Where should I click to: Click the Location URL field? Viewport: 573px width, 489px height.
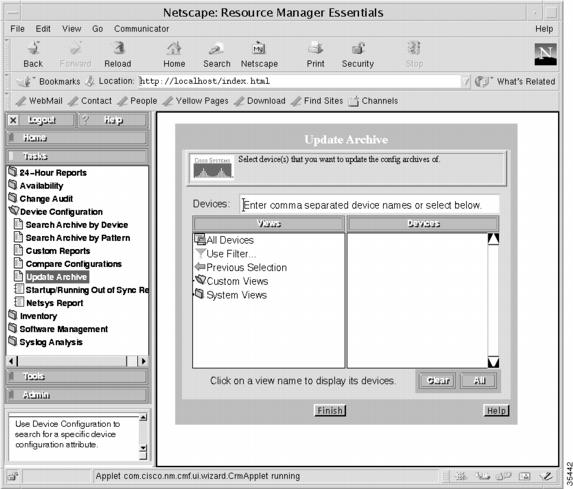pyautogui.click(x=300, y=81)
